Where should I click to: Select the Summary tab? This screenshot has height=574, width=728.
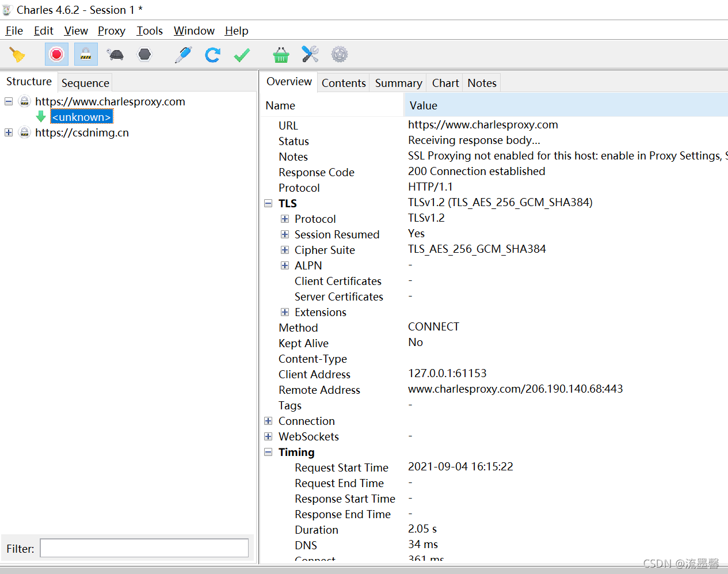pos(398,83)
